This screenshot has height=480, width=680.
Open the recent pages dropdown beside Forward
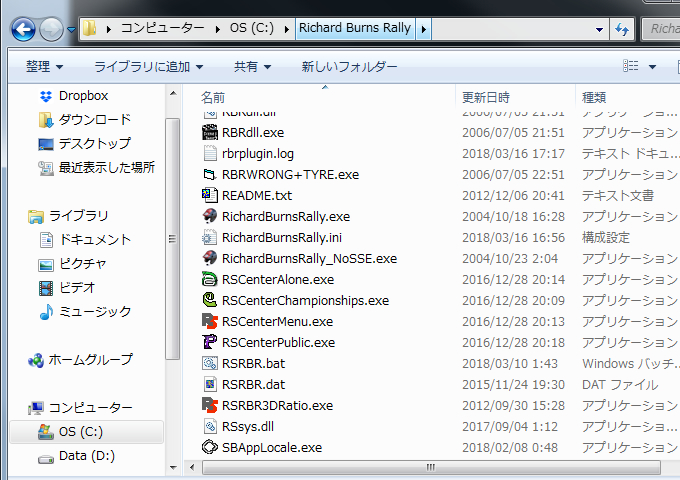[71, 30]
